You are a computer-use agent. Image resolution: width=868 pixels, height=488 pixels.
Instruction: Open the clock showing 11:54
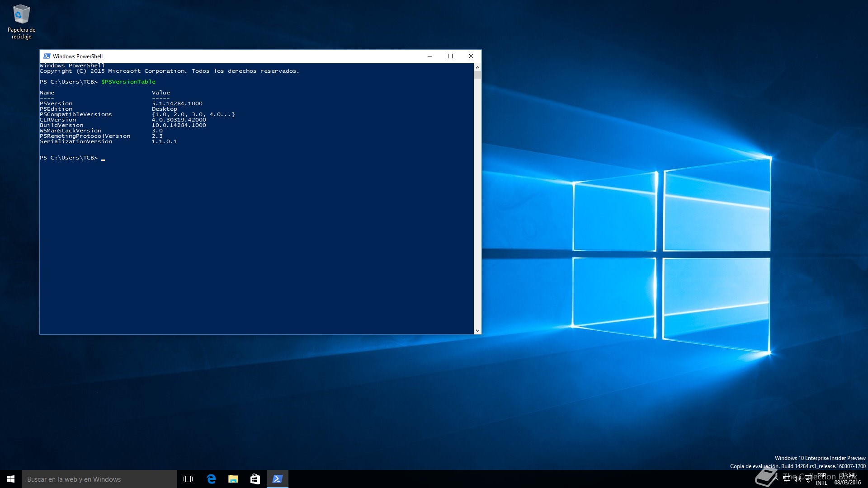click(x=848, y=479)
